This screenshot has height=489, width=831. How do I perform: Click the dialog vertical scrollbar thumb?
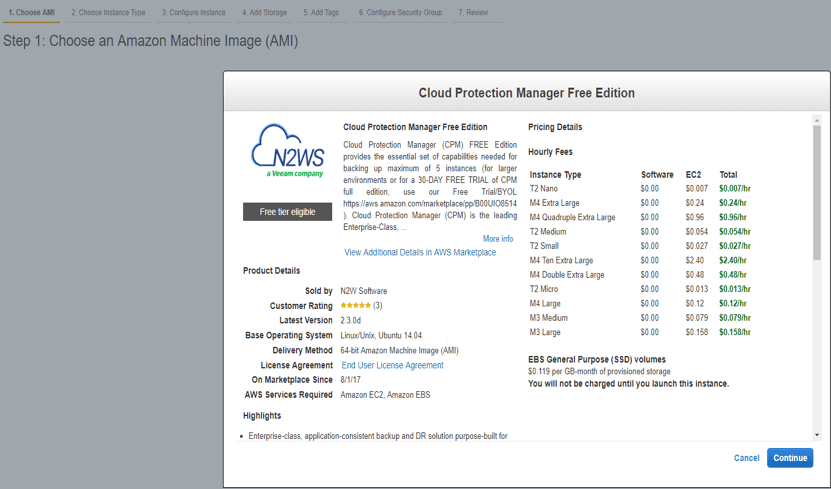(817, 192)
